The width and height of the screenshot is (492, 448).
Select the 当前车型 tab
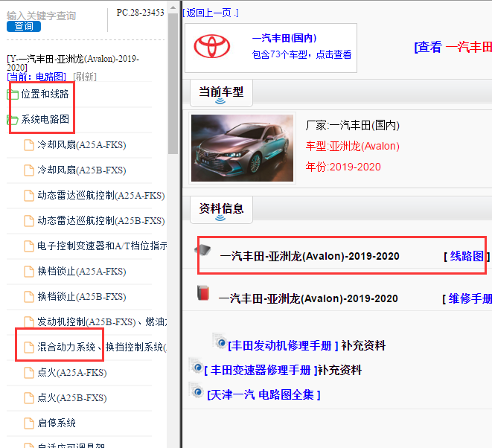point(221,93)
